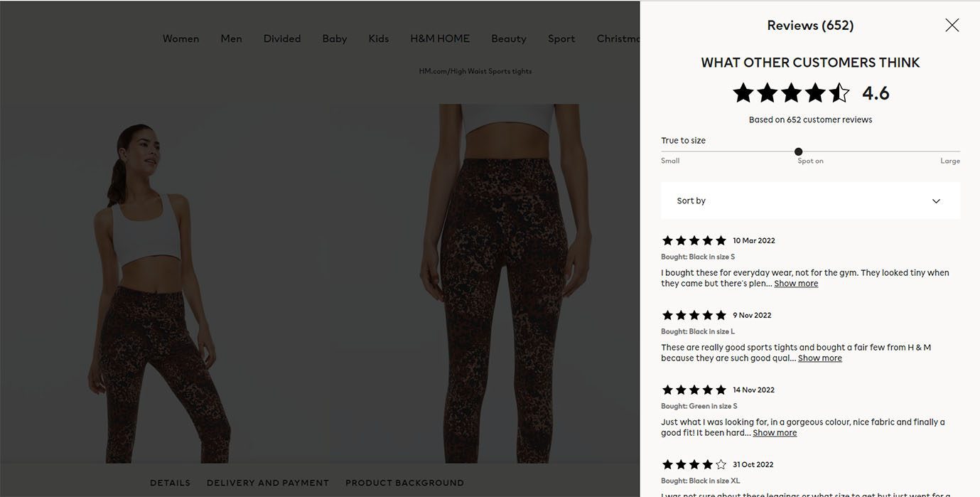Click the five-star rating of the 9 Nov review
980x497 pixels.
coord(694,315)
